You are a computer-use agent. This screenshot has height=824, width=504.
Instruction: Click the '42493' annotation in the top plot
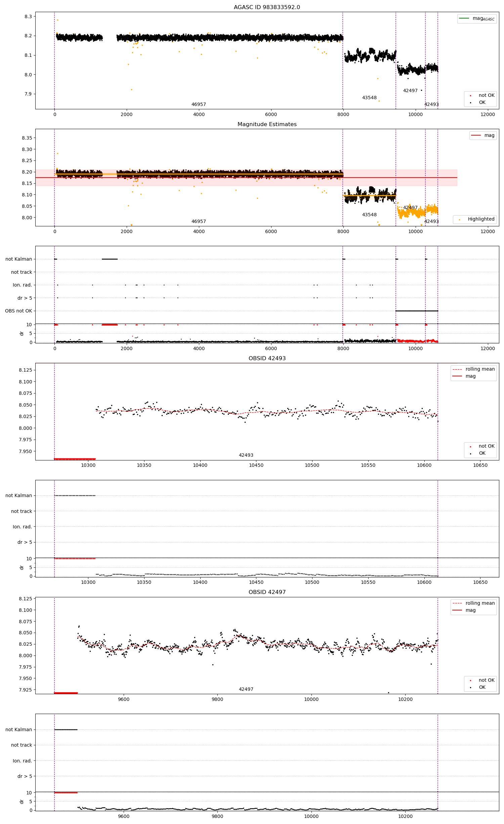431,104
